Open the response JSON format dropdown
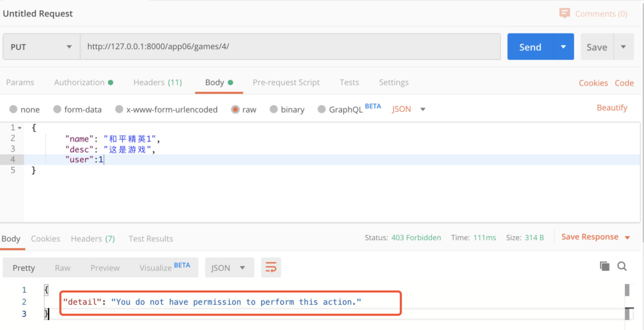 (230, 268)
